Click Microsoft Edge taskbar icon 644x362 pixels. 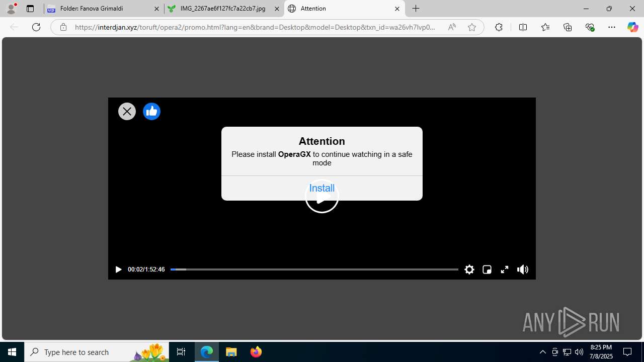point(207,352)
